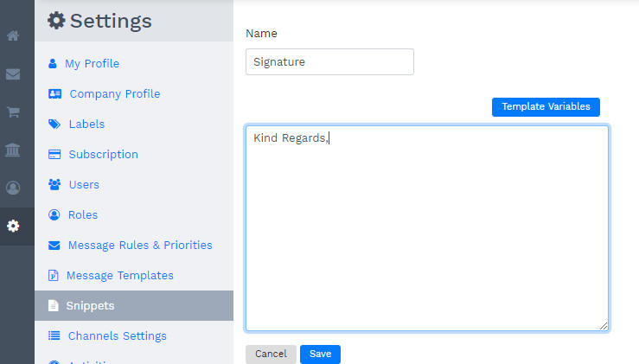639x364 pixels.
Task: Click the user circle icon in rail
Action: pyautogui.click(x=13, y=188)
